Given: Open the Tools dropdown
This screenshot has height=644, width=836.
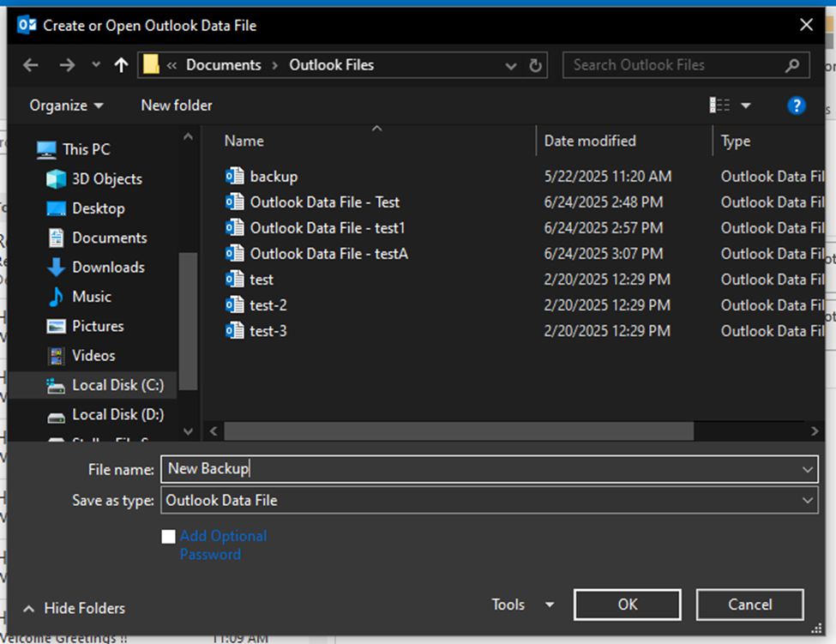Looking at the screenshot, I should pyautogui.click(x=522, y=605).
